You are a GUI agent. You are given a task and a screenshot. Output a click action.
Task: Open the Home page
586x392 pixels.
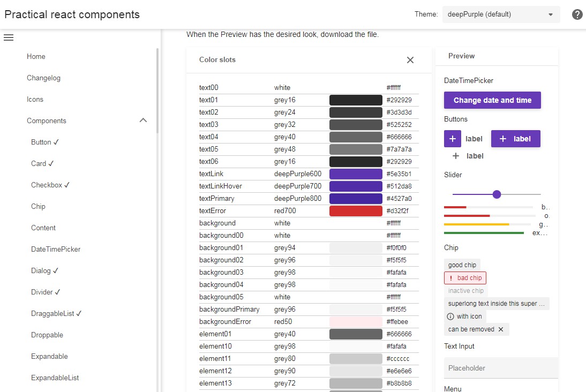tap(36, 56)
